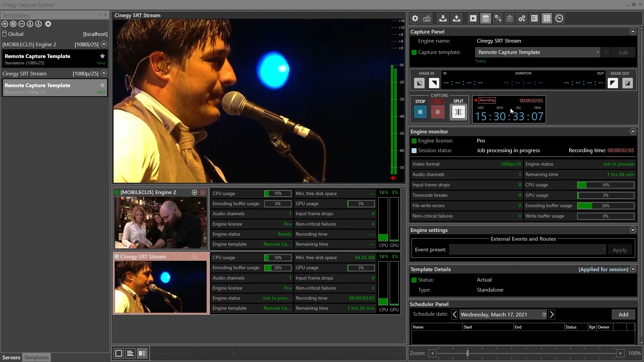644x362 pixels.
Task: Open the double-gears engine settings icon
Action: coord(522,18)
